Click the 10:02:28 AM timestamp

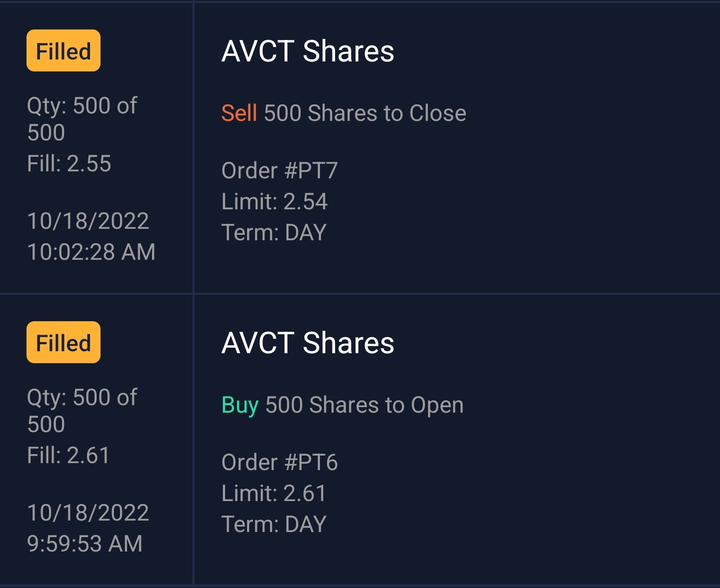point(91,252)
